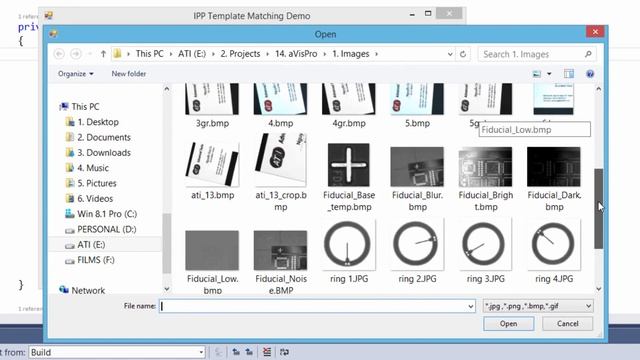Open 6. Videos in the navigation pane
This screenshot has width=640, height=360.
click(95, 199)
